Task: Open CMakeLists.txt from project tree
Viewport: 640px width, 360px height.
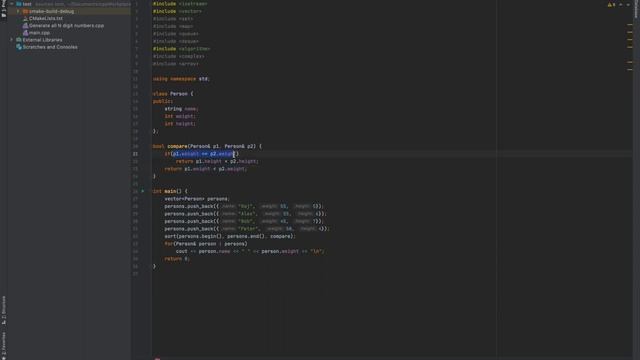Action: (x=46, y=18)
